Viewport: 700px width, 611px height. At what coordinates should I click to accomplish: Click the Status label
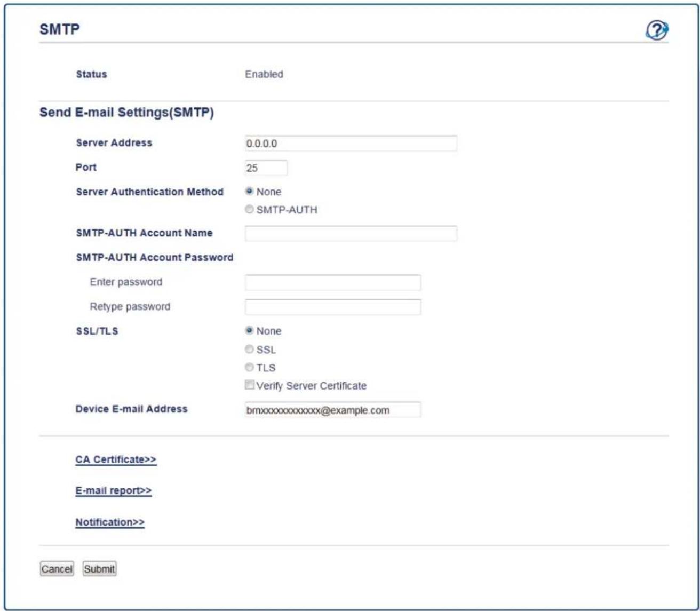[91, 75]
